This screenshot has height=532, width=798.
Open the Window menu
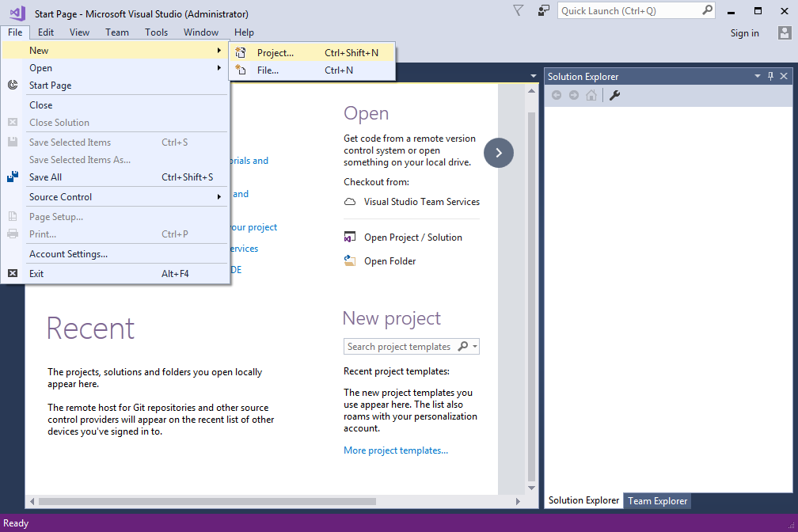(201, 32)
